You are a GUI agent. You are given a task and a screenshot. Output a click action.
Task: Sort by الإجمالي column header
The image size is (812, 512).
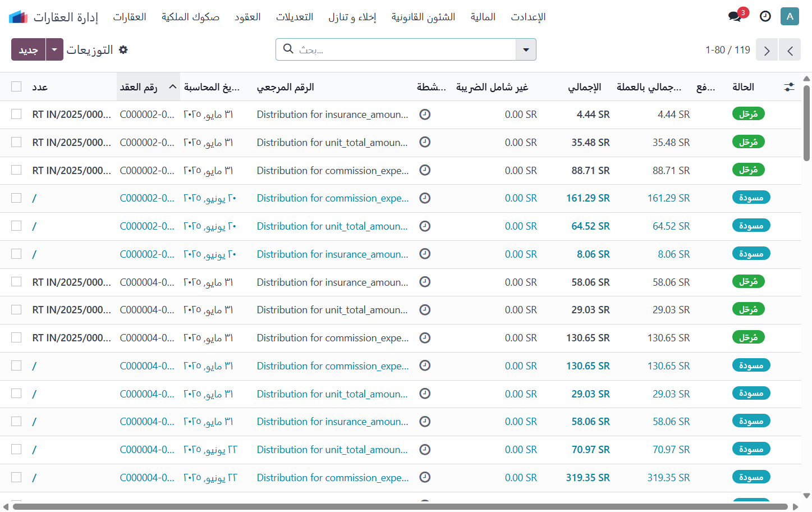(584, 87)
